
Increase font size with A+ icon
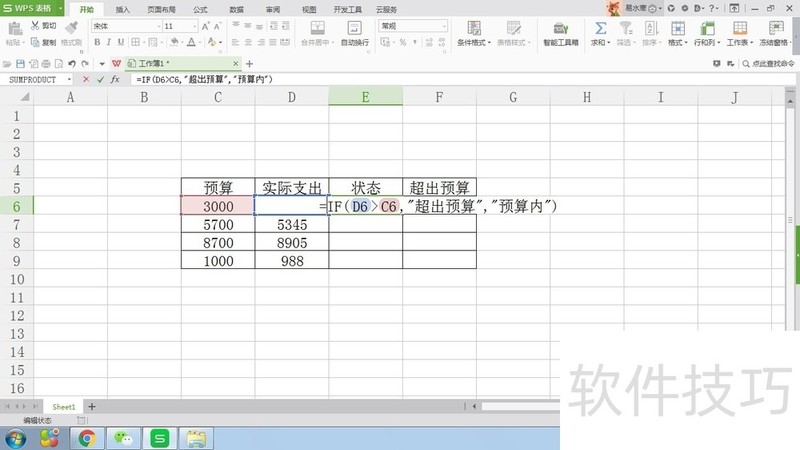click(205, 26)
